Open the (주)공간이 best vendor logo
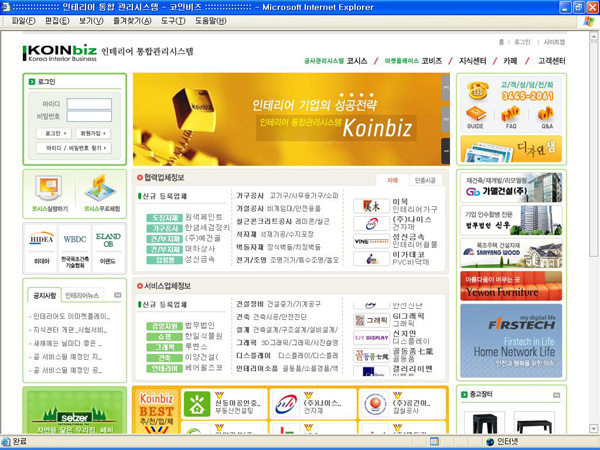Image resolution: width=600 pixels, height=450 pixels. (x=375, y=404)
